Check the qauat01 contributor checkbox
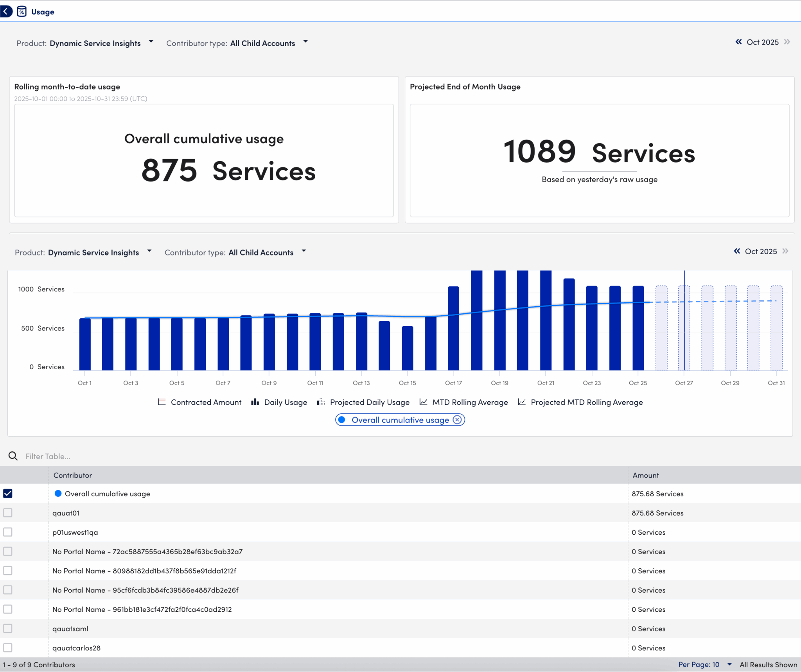The width and height of the screenshot is (801, 672). click(x=8, y=512)
